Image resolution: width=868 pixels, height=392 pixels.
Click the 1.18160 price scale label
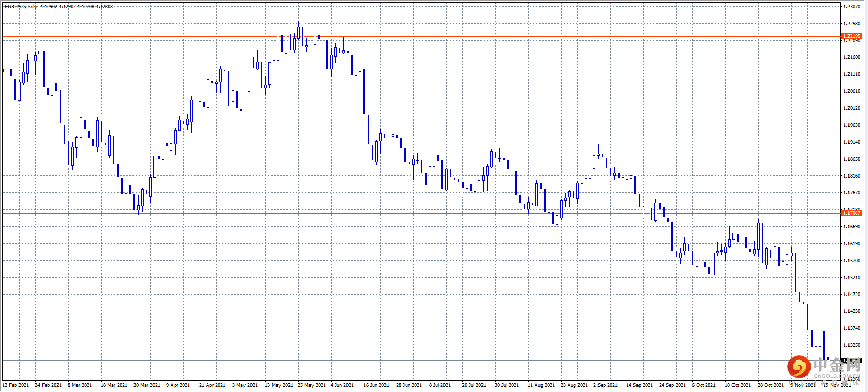(852, 176)
